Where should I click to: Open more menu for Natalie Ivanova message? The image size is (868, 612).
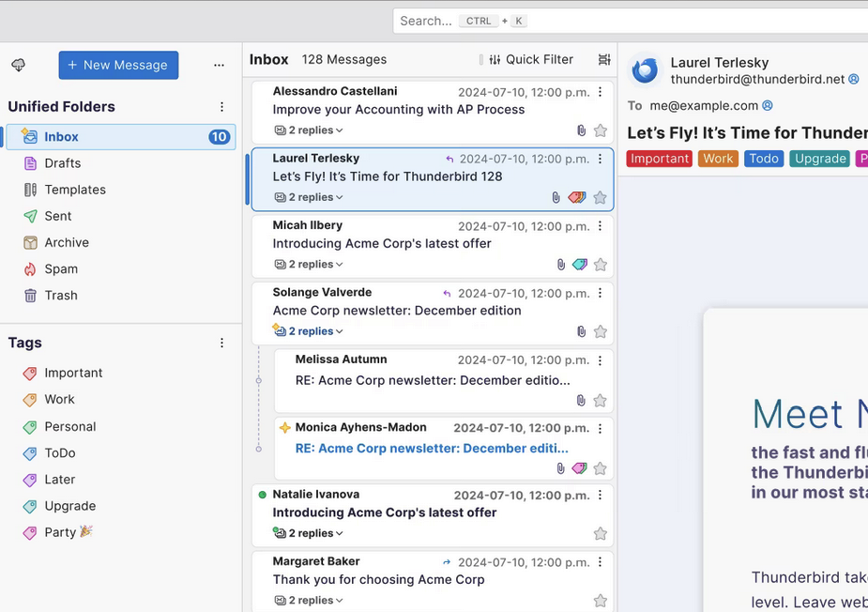coord(600,496)
